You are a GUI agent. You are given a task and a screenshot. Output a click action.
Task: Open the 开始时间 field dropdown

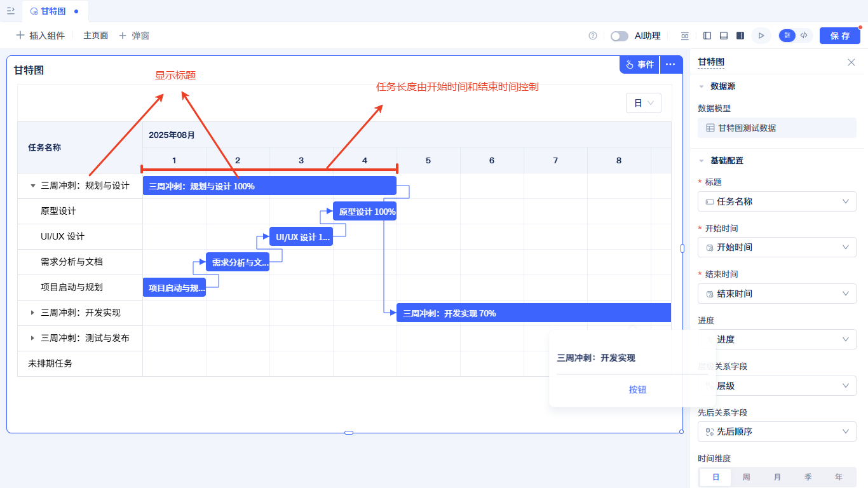[x=777, y=247]
